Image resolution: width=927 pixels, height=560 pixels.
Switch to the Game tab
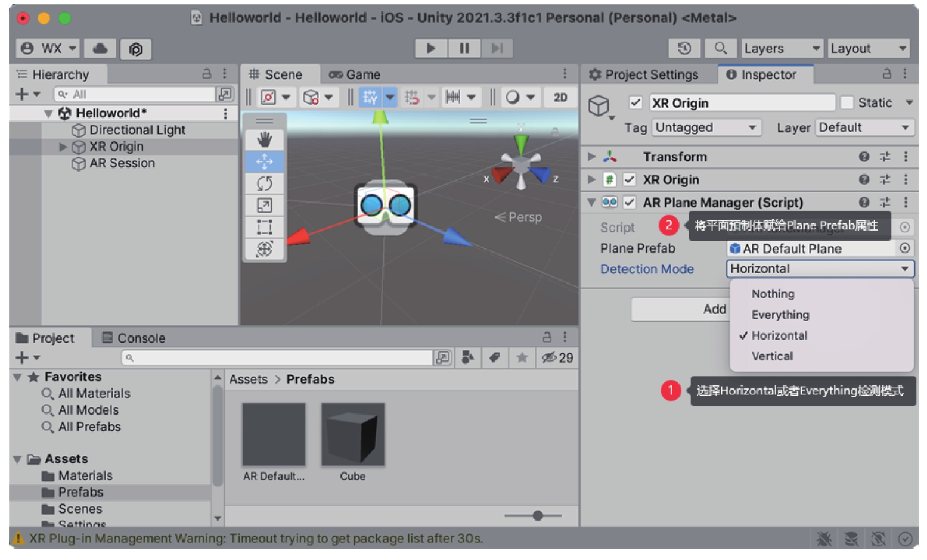[x=354, y=74]
